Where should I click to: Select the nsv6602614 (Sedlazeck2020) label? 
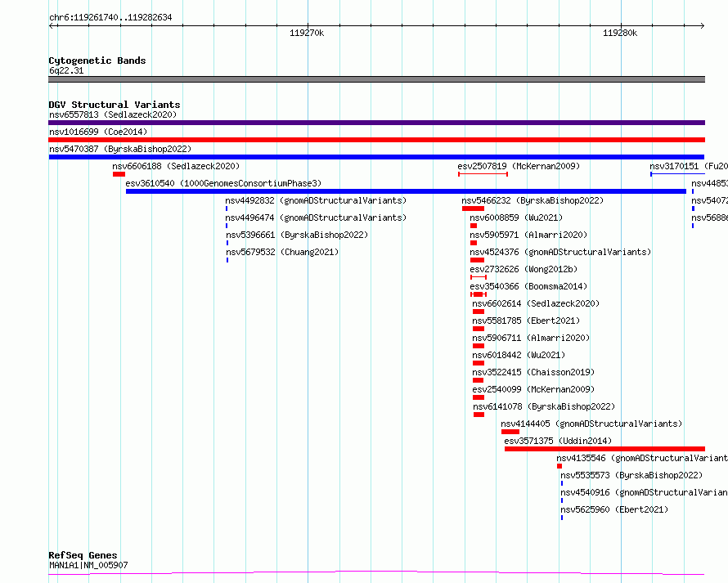[x=536, y=303]
